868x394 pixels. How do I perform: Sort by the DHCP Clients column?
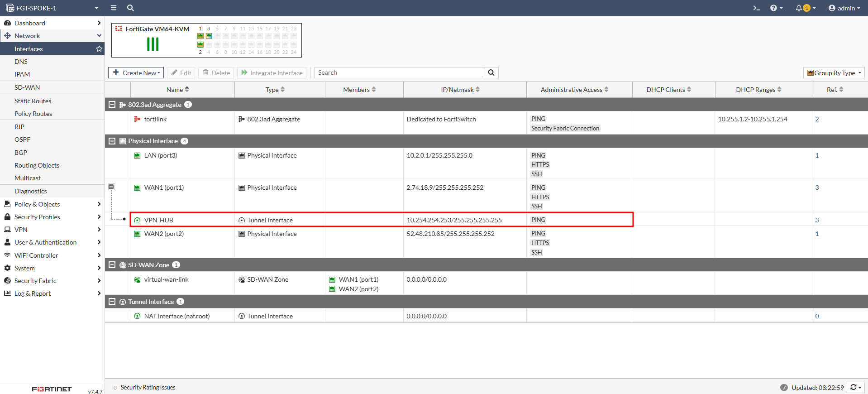(669, 90)
